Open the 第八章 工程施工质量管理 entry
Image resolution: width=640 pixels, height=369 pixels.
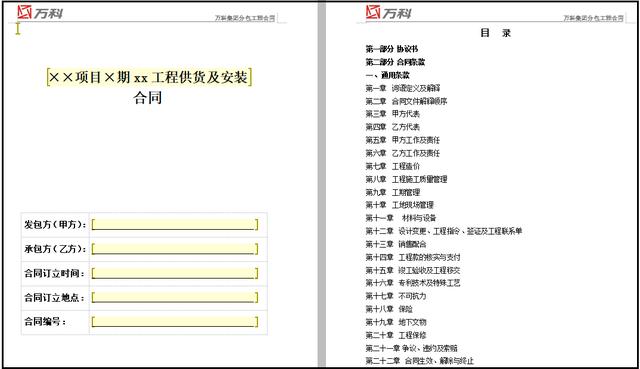[406, 179]
